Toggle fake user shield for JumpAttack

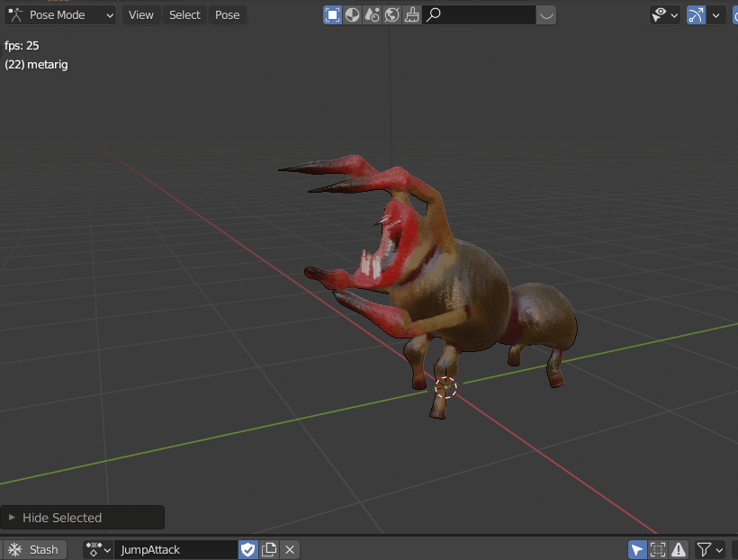tap(247, 549)
